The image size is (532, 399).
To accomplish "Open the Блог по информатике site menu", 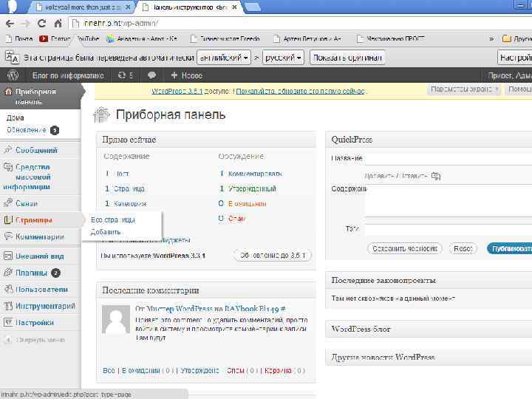I will 68,75.
